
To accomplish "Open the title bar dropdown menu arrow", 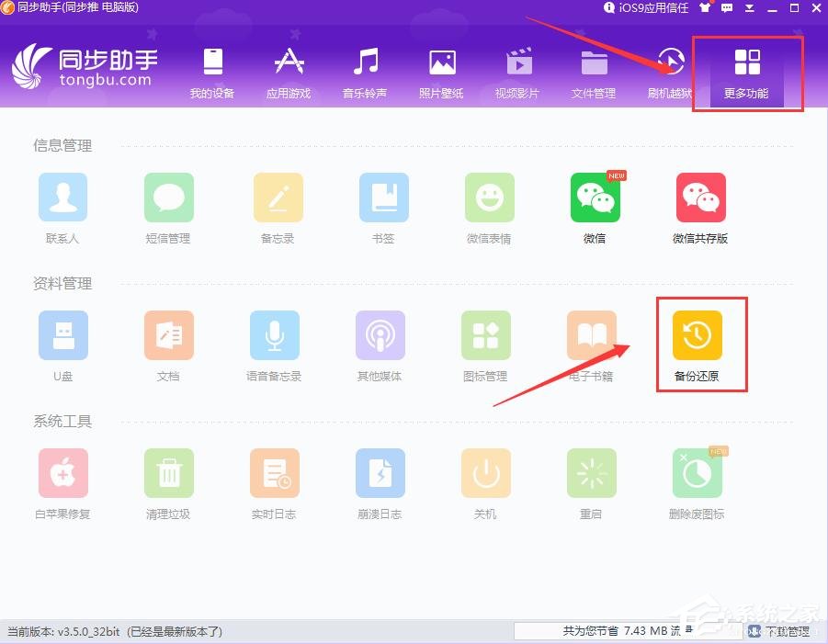I will point(749,8).
